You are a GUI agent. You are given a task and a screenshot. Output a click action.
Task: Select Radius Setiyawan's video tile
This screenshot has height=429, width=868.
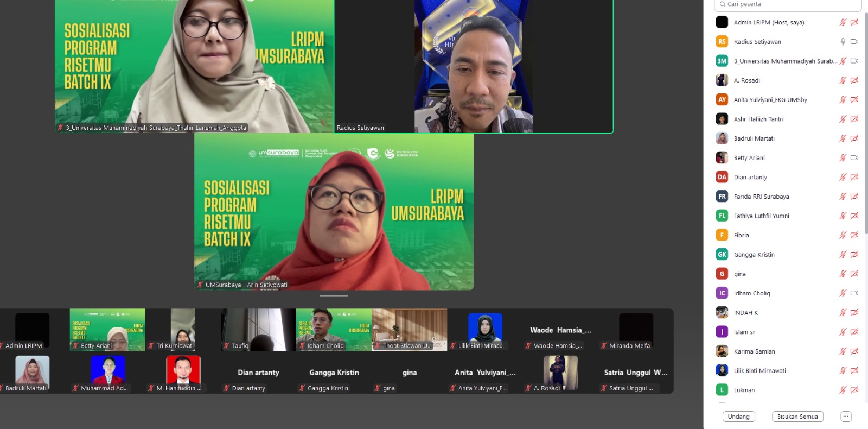[474, 66]
